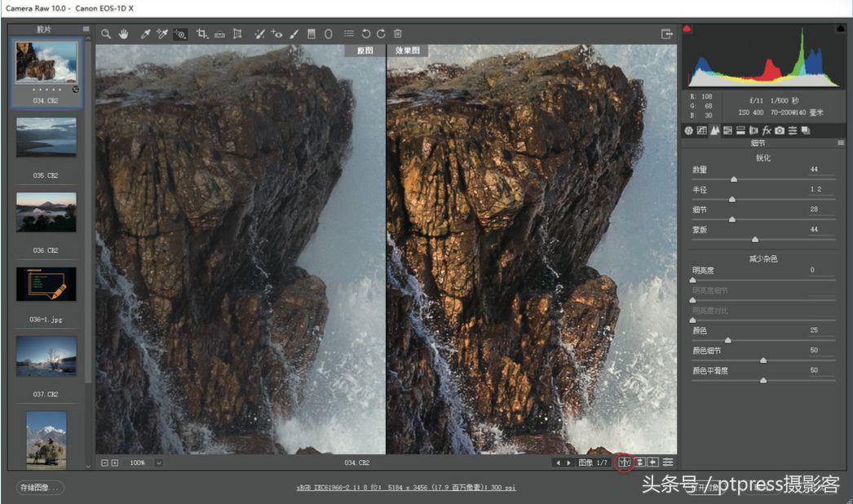Click the sharpening Amount slider handle

coord(734,179)
